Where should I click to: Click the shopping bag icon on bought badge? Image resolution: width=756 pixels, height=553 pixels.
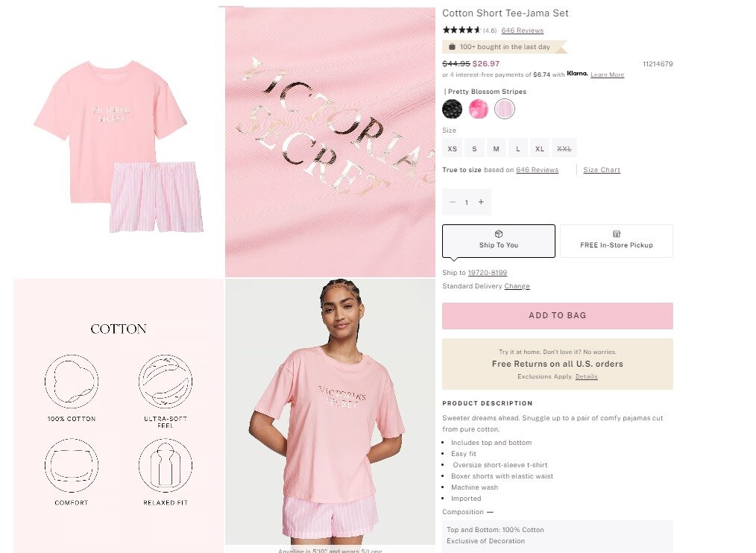tap(452, 47)
